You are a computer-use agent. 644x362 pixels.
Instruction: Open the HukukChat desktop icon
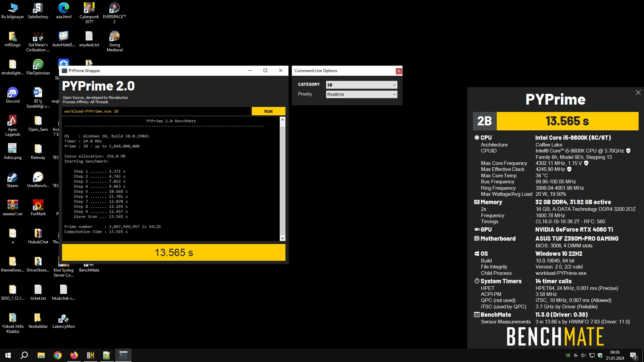38,236
